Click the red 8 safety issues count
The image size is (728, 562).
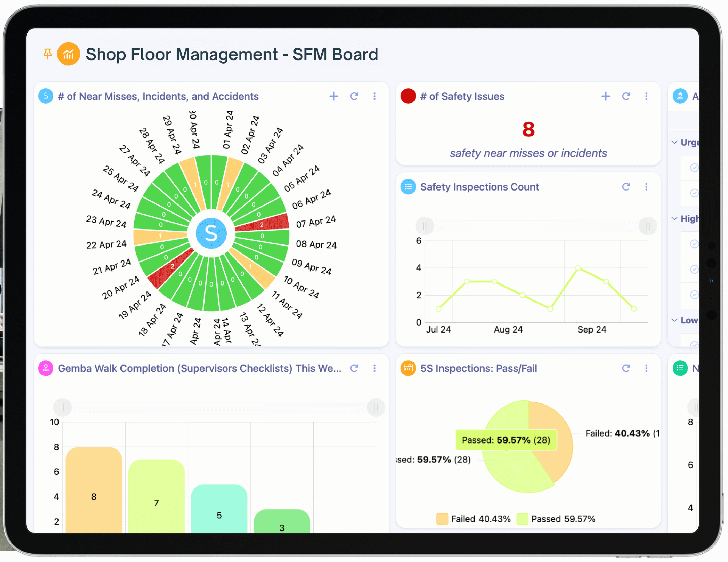[x=528, y=129]
